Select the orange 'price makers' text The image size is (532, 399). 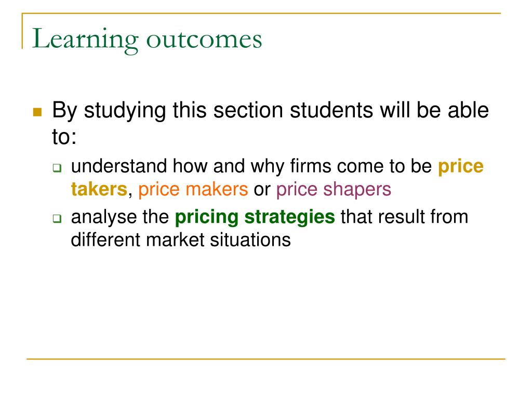point(193,190)
